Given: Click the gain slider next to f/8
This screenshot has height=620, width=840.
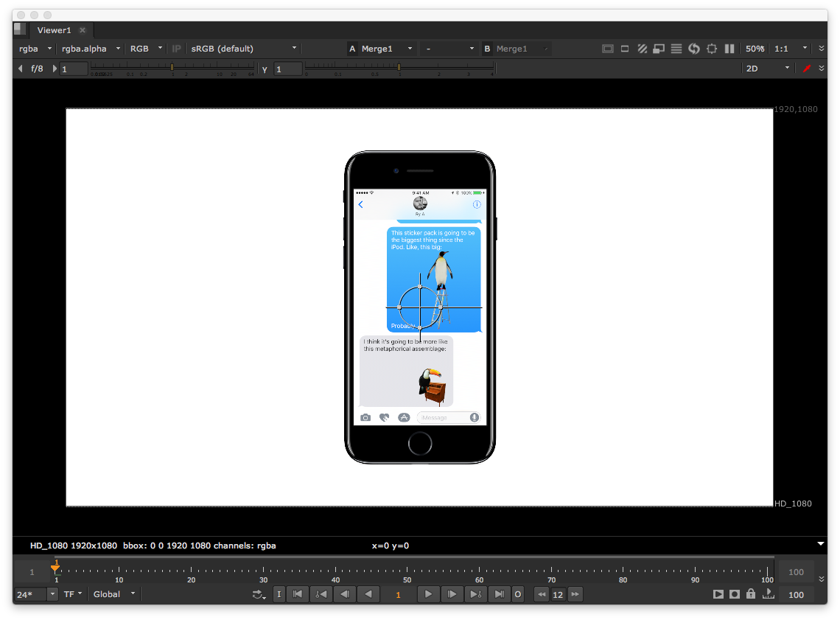Looking at the screenshot, I should [172, 67].
